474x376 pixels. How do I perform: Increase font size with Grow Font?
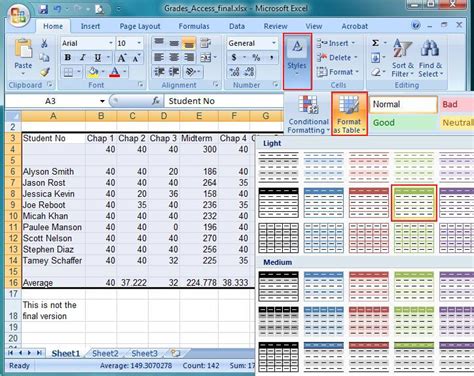[x=122, y=58]
